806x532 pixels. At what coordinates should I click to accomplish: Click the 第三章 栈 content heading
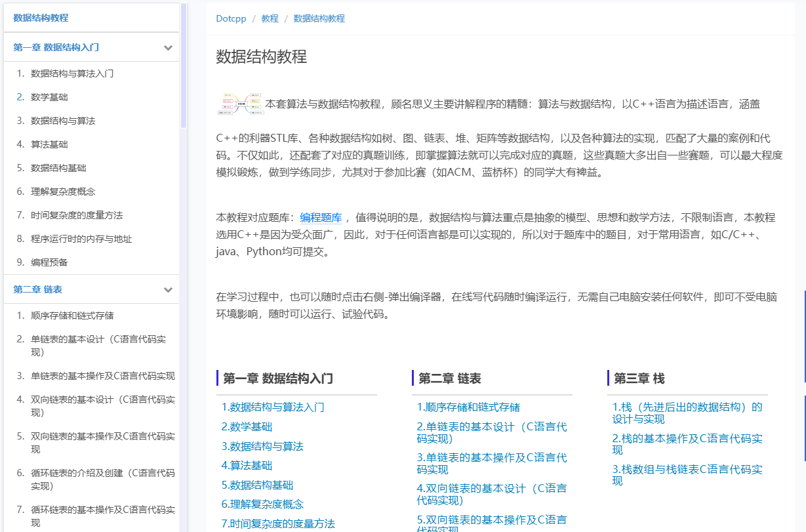(639, 379)
